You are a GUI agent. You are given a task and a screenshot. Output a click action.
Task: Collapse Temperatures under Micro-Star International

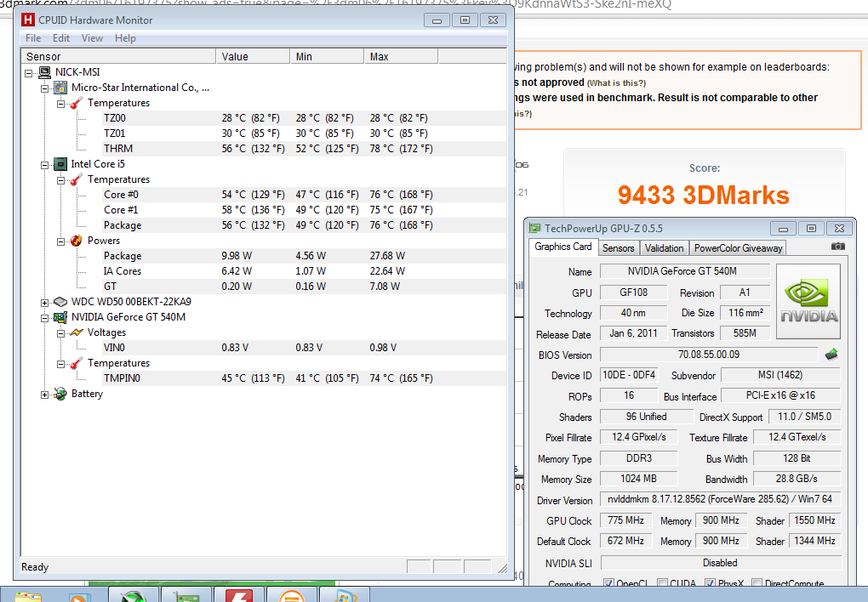[x=61, y=104]
